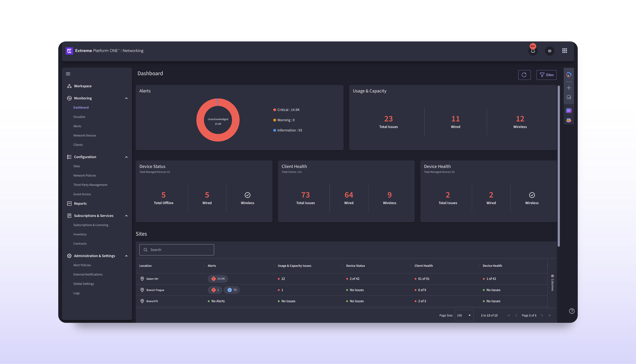Image resolution: width=636 pixels, height=364 pixels.
Task: Open the Sites filter button
Action: [546, 75]
